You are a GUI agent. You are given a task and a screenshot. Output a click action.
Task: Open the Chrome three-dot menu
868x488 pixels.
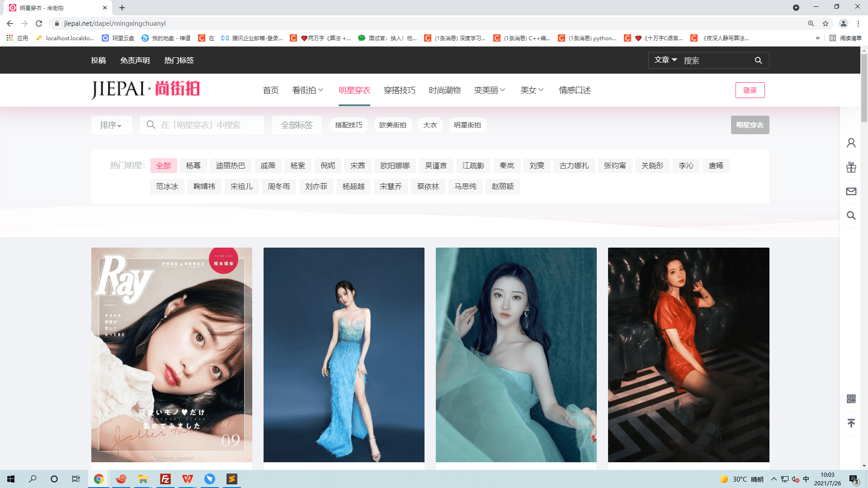[x=858, y=23]
